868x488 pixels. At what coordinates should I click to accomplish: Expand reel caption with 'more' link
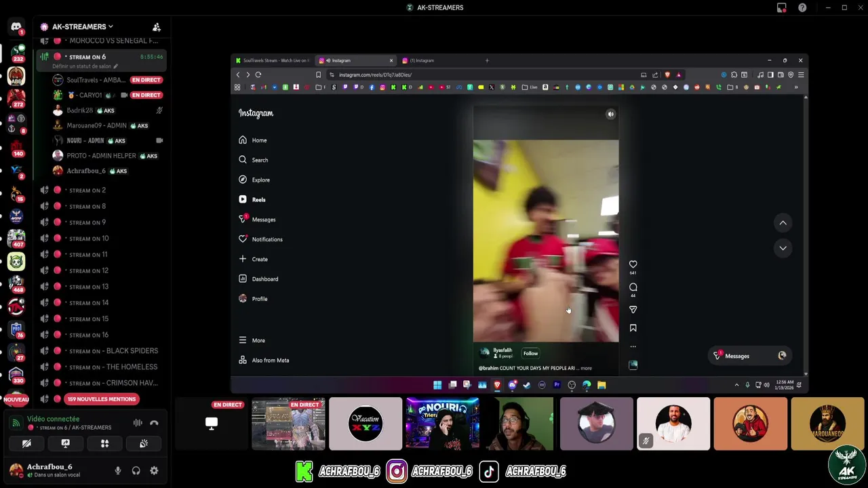point(586,368)
